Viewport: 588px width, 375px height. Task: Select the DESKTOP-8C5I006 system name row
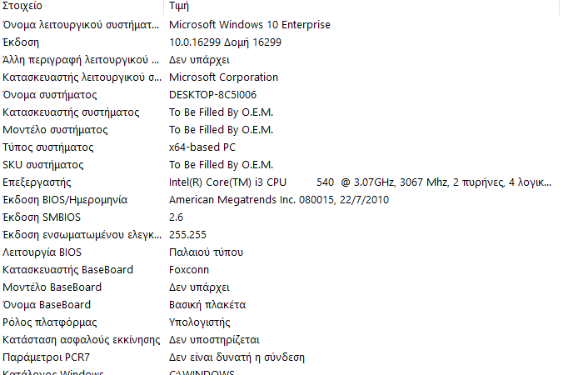click(279, 95)
